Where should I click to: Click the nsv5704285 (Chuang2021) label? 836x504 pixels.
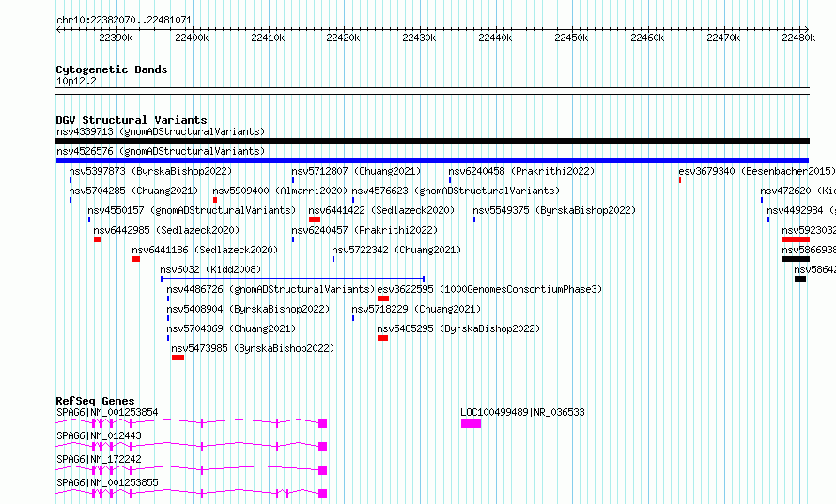coord(133,191)
